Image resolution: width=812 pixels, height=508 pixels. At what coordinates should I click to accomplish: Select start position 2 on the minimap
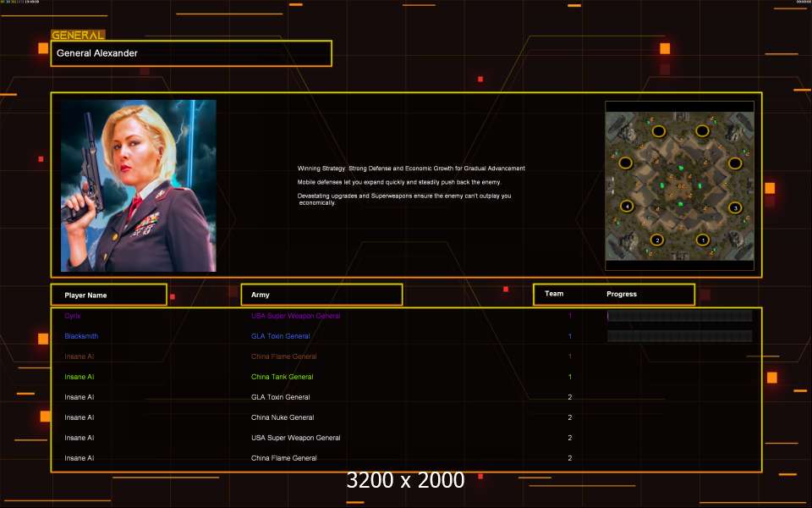click(x=657, y=240)
